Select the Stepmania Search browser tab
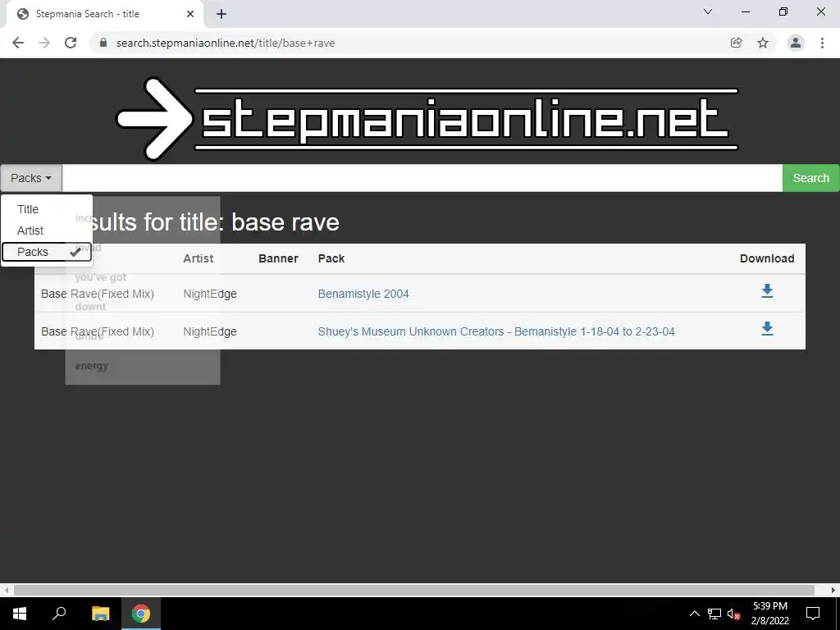The image size is (840, 630). tap(104, 14)
